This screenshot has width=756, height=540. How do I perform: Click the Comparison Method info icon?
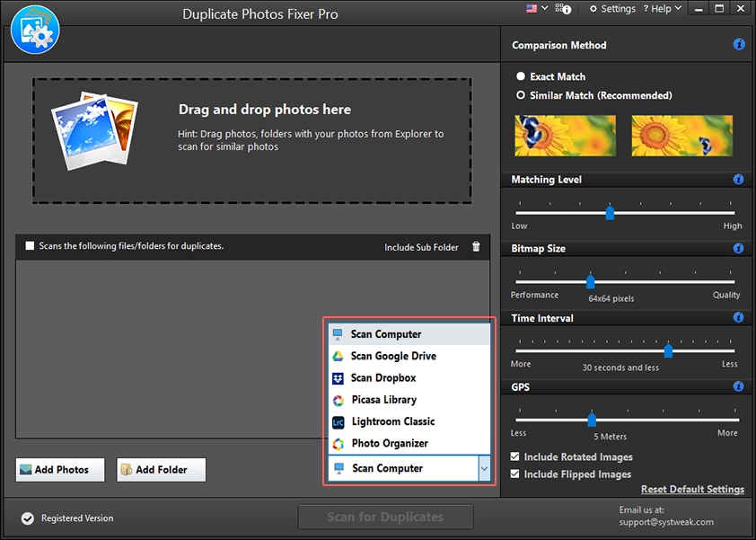[739, 44]
